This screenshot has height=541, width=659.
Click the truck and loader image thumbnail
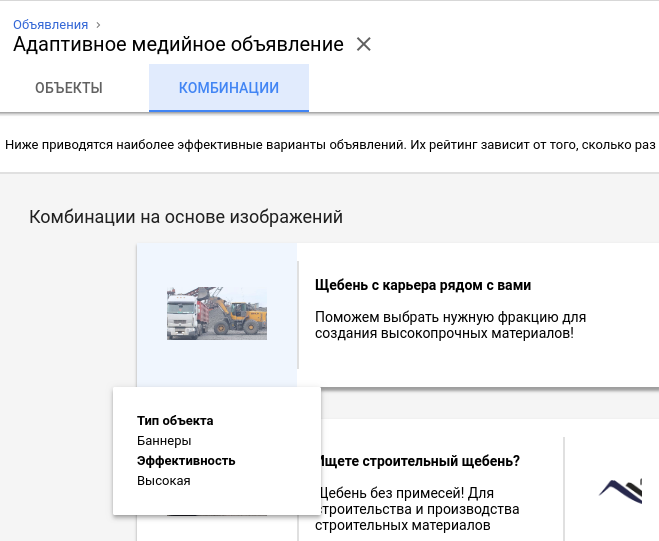pyautogui.click(x=217, y=314)
